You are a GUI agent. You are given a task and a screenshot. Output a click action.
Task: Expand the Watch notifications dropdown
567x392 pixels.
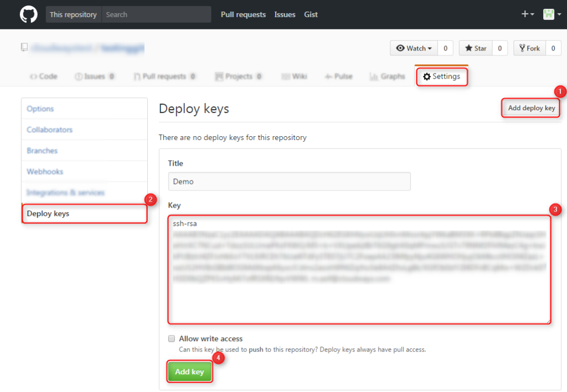click(414, 48)
